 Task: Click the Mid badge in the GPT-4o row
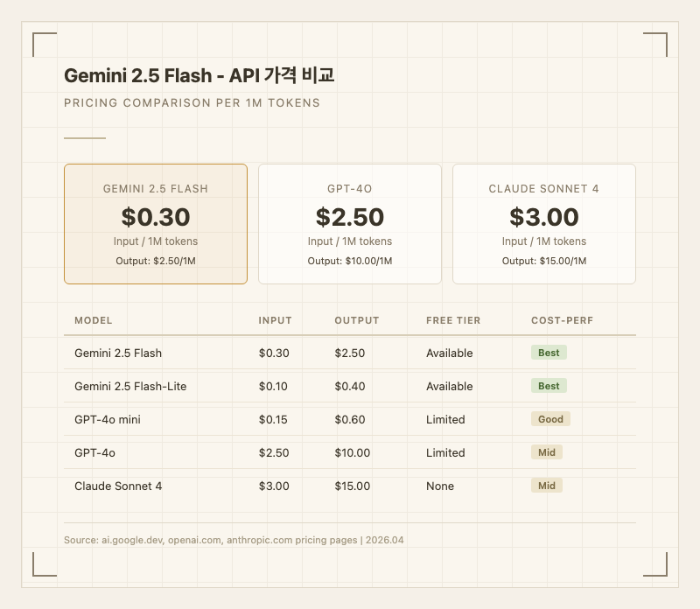[546, 452]
